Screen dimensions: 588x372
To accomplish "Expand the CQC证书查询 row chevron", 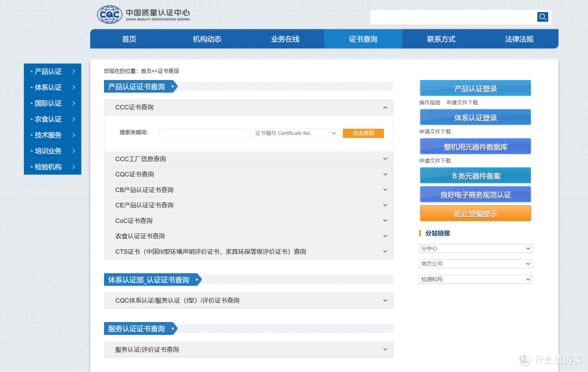I will click(x=385, y=174).
